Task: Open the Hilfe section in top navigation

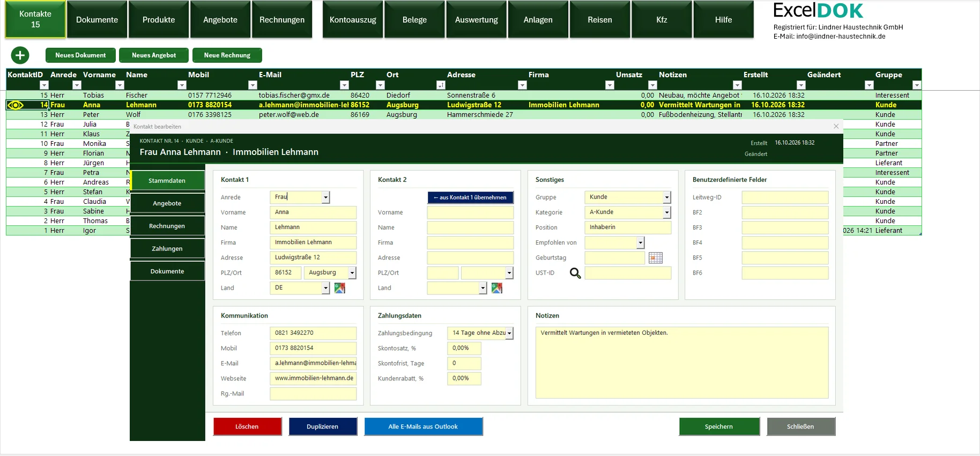Action: tap(724, 20)
